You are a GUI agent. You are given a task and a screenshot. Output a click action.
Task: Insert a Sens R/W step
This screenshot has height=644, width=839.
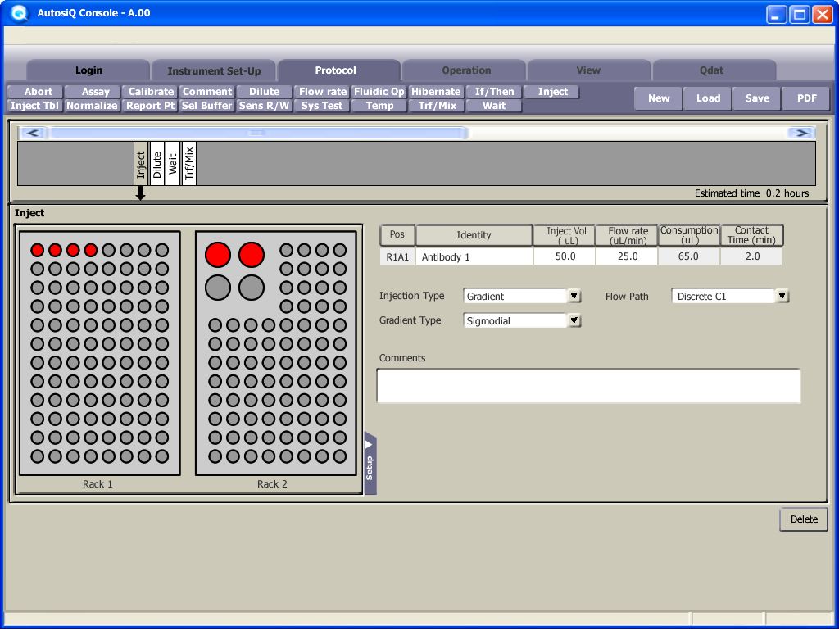[265, 106]
